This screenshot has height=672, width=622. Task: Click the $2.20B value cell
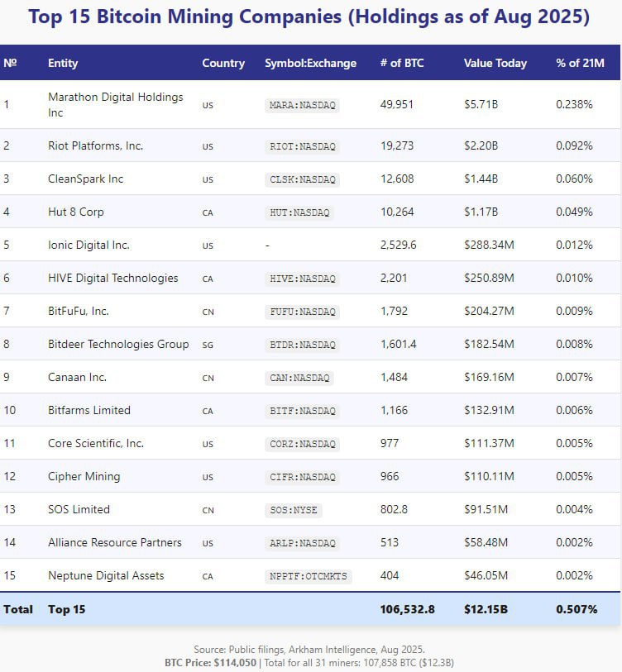coord(481,145)
